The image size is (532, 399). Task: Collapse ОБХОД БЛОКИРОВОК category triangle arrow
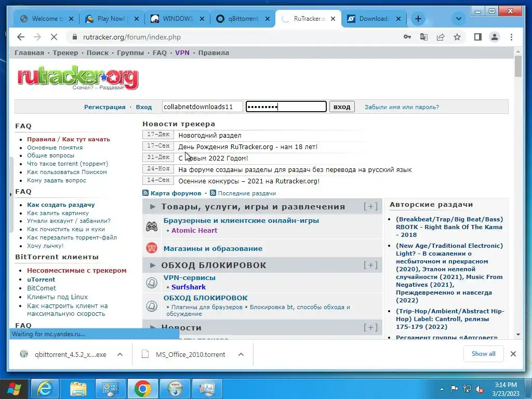click(153, 265)
